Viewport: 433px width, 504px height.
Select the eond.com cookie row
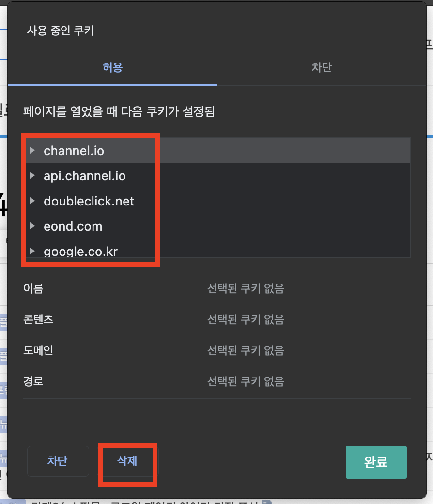pyautogui.click(x=73, y=226)
